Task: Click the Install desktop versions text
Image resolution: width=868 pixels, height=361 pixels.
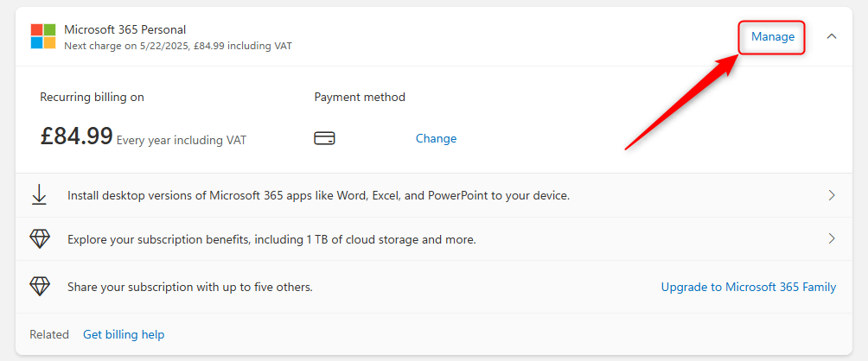Action: [x=318, y=196]
